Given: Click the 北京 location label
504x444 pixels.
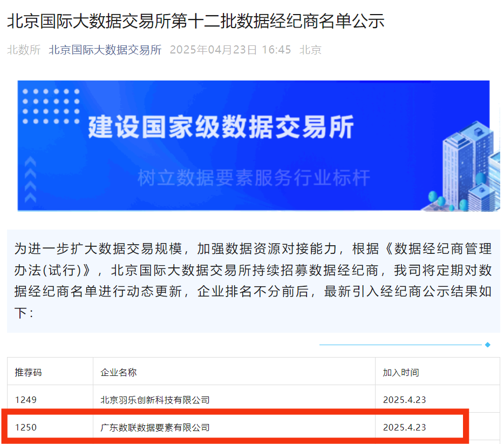Looking at the screenshot, I should [x=310, y=50].
